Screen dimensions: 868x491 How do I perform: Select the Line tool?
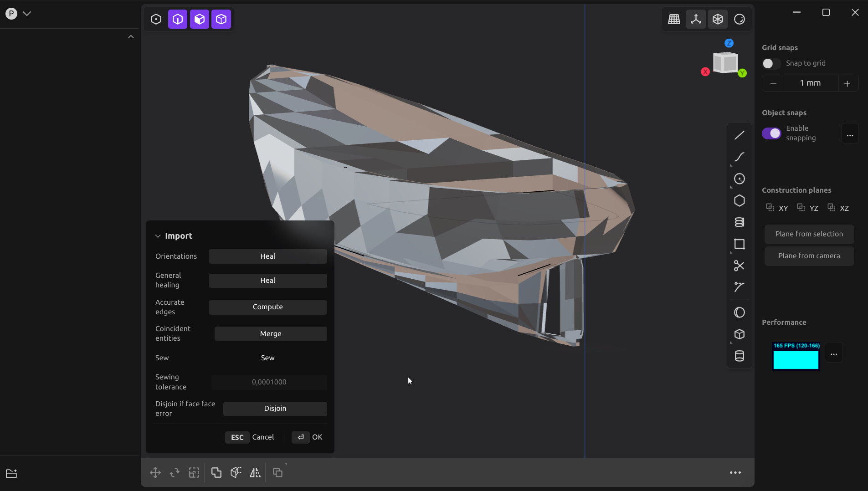coord(739,134)
